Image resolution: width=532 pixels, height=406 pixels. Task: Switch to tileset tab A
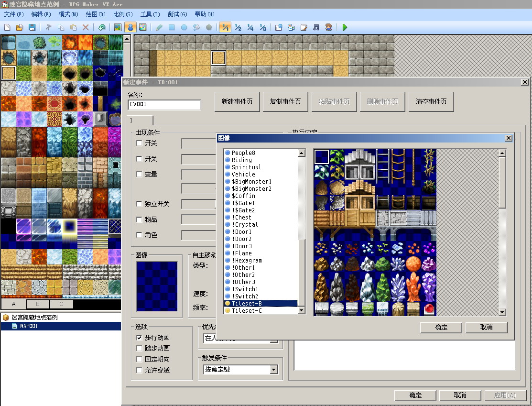coord(13,304)
